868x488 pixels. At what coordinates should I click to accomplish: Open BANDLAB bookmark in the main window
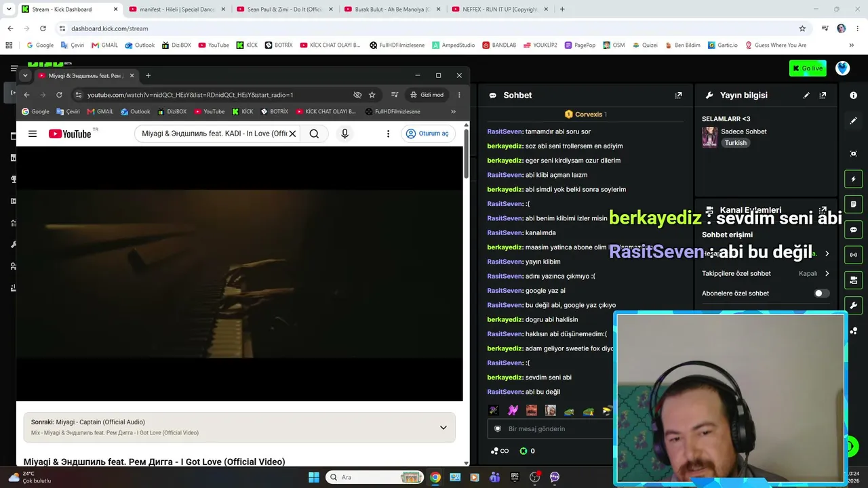click(x=499, y=45)
